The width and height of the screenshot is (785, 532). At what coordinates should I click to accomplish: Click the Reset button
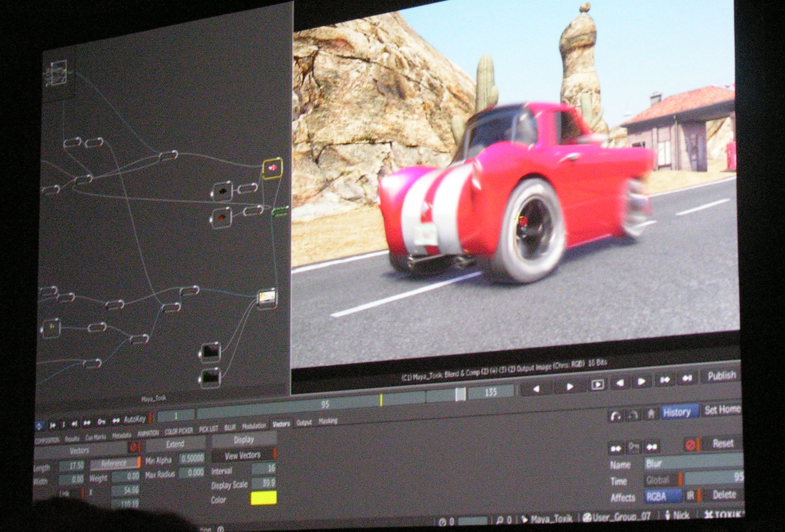coord(723,443)
